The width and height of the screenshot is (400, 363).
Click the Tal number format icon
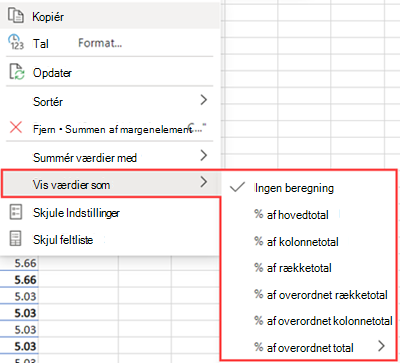point(16,42)
